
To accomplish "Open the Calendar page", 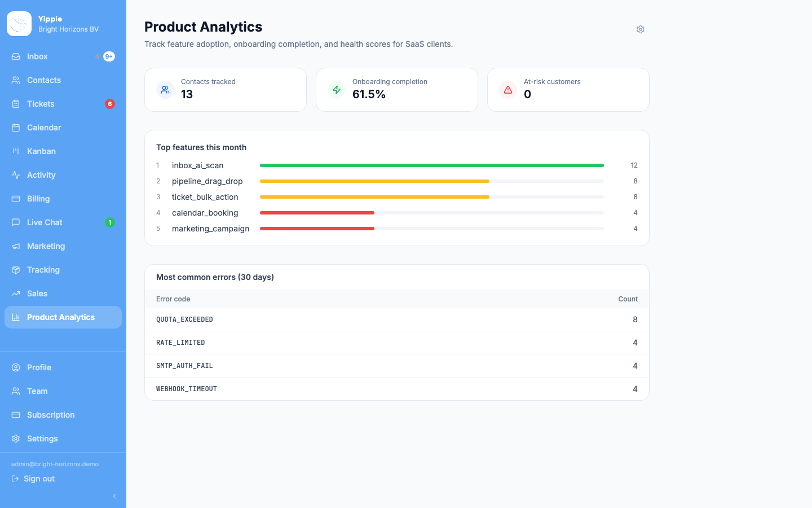I will click(63, 128).
